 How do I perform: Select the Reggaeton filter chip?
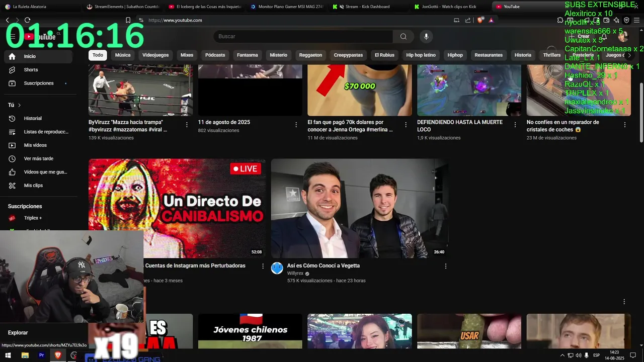click(310, 55)
